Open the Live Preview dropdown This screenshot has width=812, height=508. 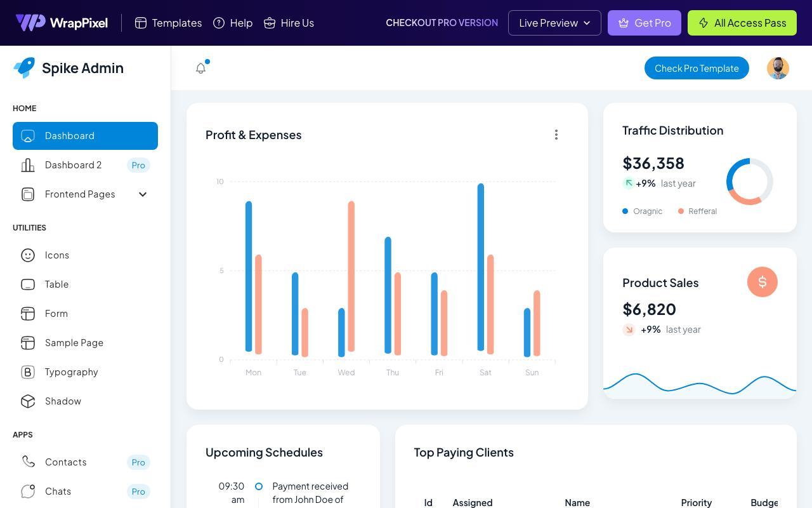pos(554,23)
